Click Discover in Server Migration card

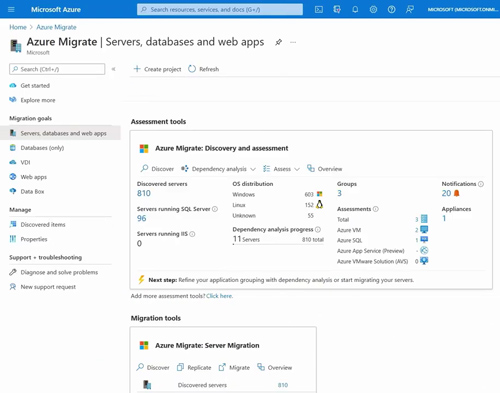(153, 367)
